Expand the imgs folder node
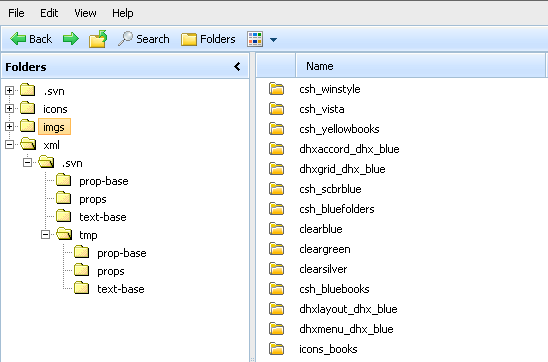Image resolution: width=548 pixels, height=362 pixels. [x=9, y=126]
